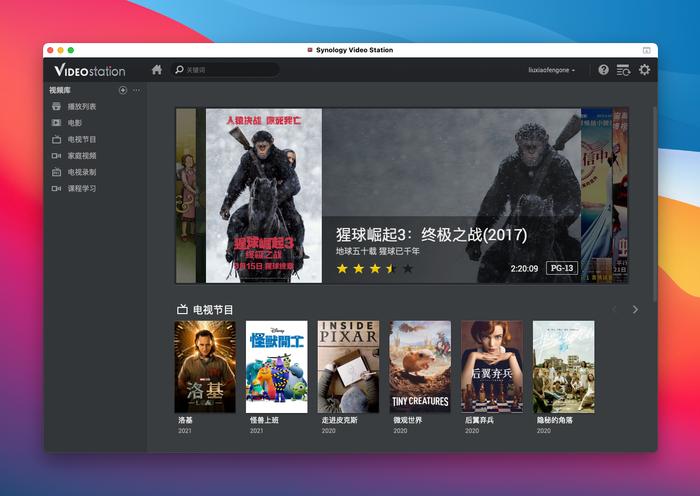700x496 pixels.
Task: Click the 电视节目 section heading
Action: (x=213, y=309)
